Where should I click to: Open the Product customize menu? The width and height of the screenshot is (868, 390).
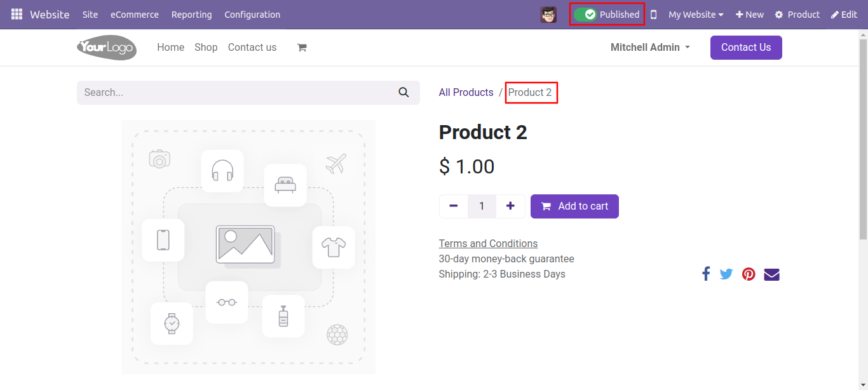(x=797, y=15)
